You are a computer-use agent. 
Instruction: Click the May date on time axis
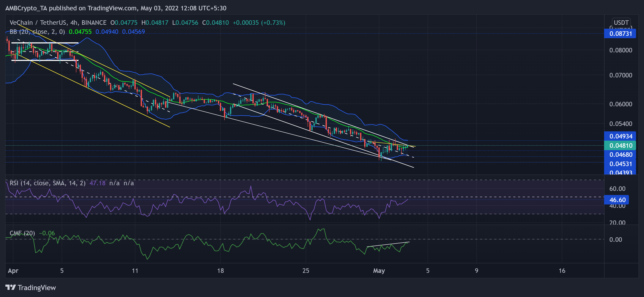coord(379,270)
